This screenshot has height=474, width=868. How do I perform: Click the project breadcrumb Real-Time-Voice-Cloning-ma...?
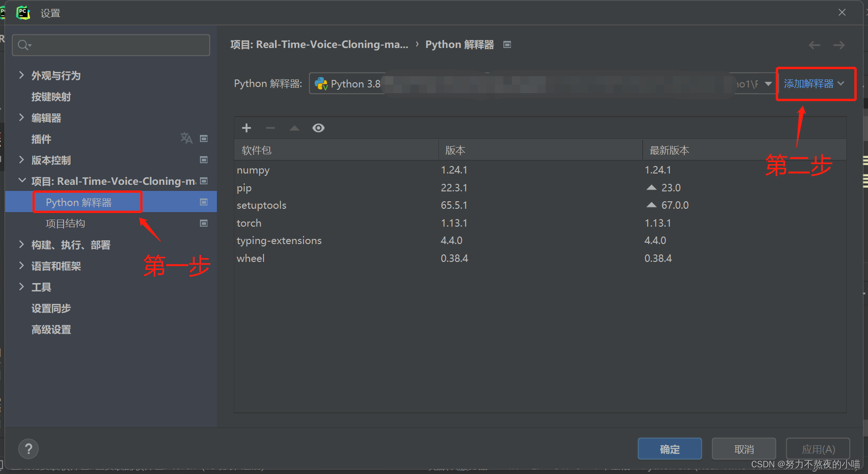pyautogui.click(x=319, y=45)
